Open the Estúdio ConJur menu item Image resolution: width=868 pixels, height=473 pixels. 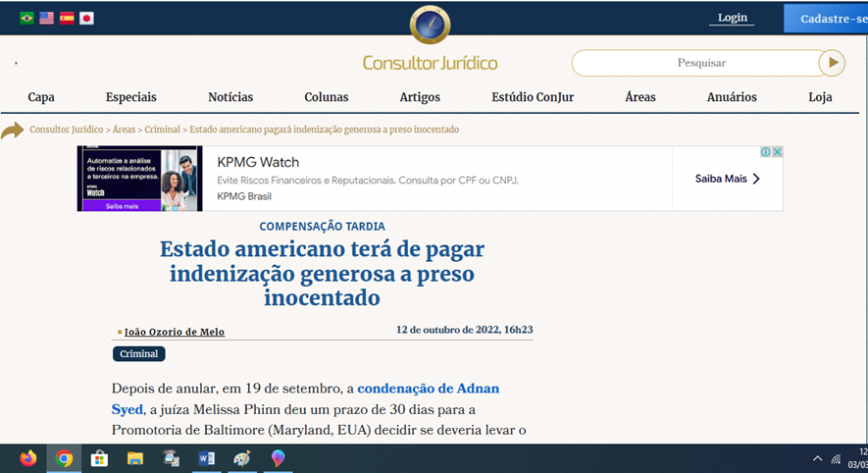(533, 97)
